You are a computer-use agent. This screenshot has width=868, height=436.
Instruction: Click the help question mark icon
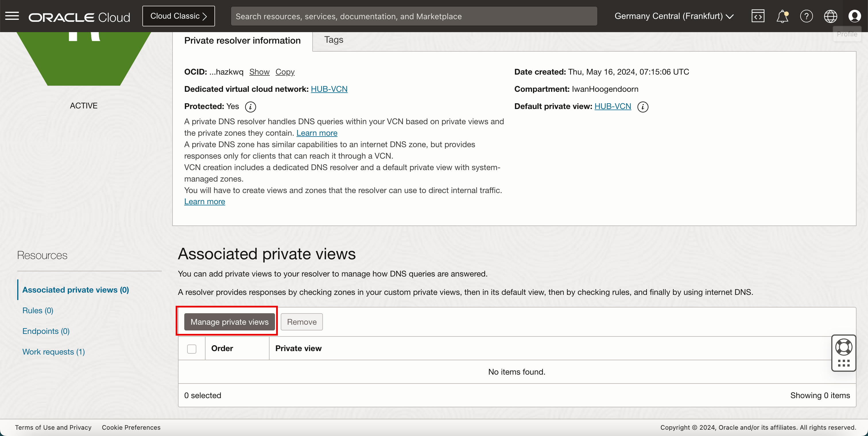806,16
